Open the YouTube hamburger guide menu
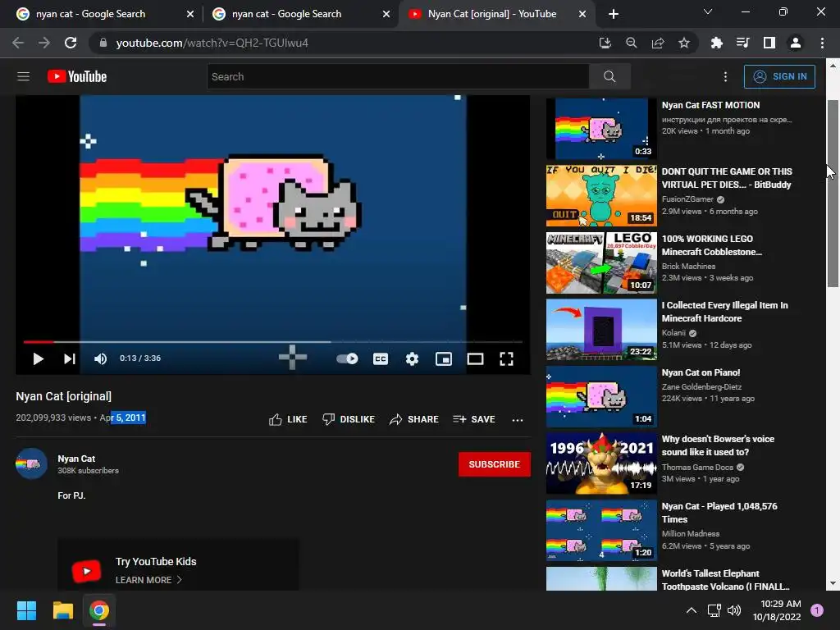Screen dimensions: 840x630 click(23, 76)
